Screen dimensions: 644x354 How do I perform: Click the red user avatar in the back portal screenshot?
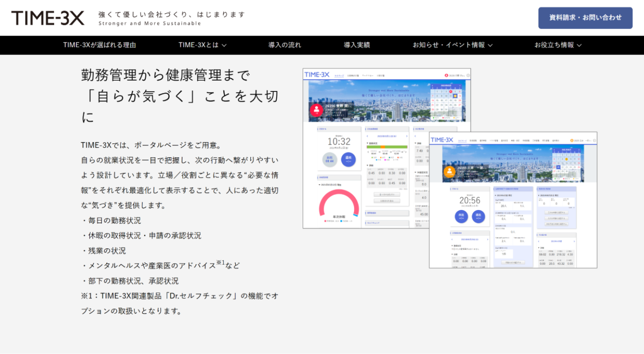315,111
